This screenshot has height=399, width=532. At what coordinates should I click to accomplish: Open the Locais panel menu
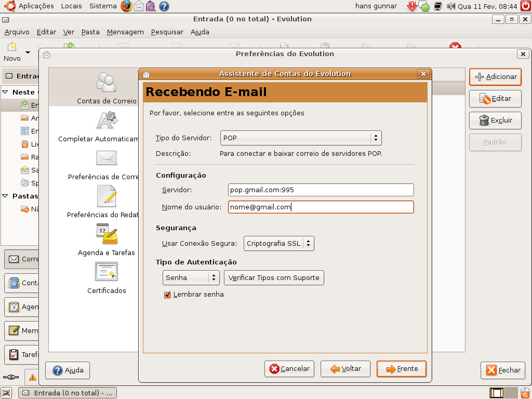[x=72, y=6]
